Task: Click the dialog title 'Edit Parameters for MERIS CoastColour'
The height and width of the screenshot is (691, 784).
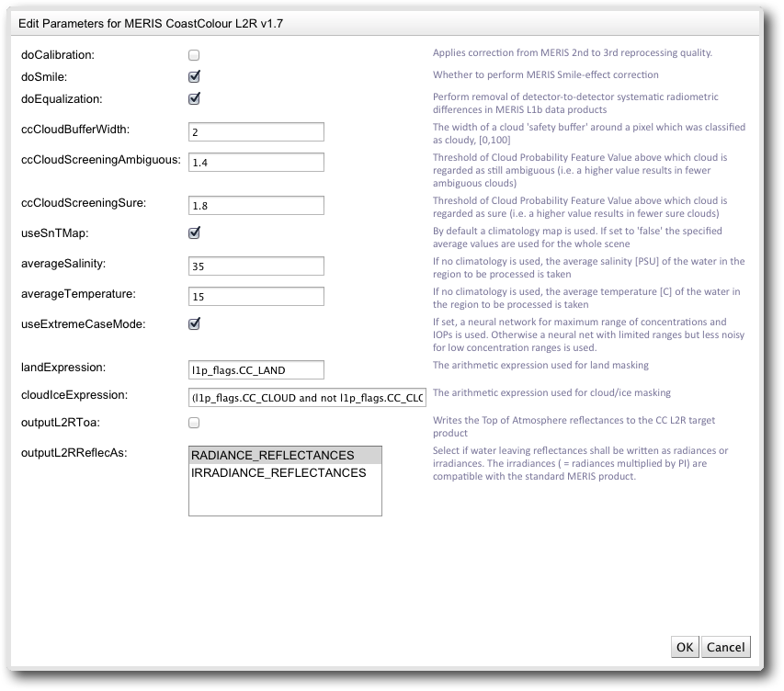Action: pyautogui.click(x=151, y=24)
